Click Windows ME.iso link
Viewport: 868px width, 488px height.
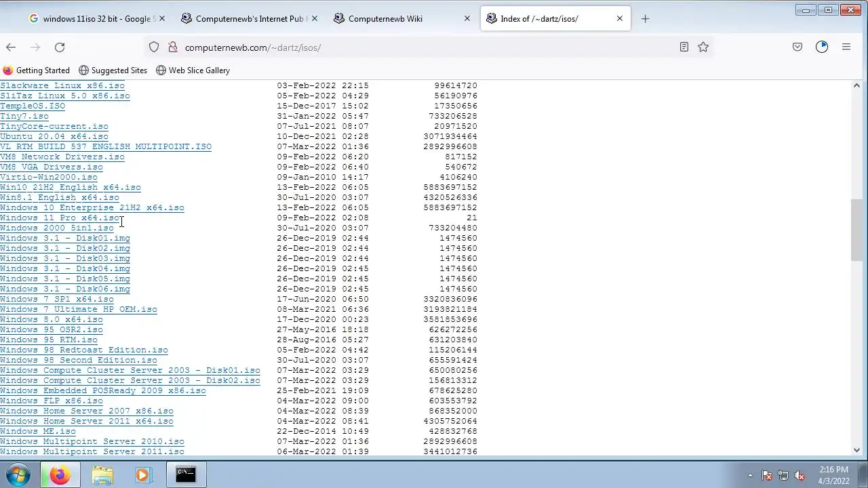38,431
